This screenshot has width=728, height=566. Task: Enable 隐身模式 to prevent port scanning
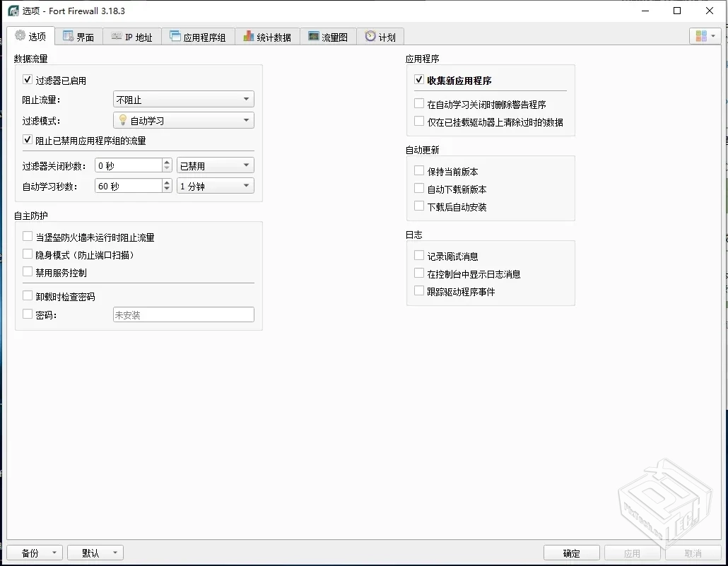pos(27,254)
